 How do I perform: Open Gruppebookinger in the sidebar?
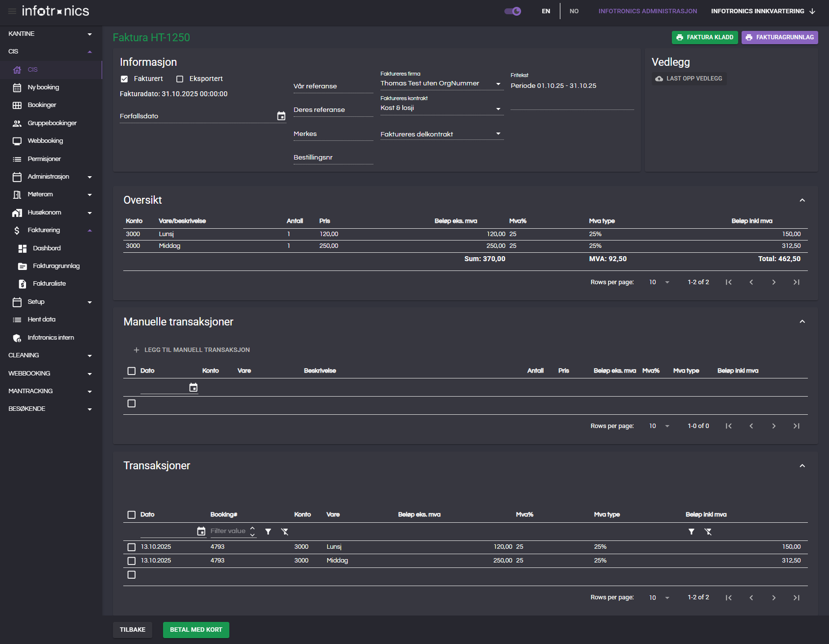52,123
